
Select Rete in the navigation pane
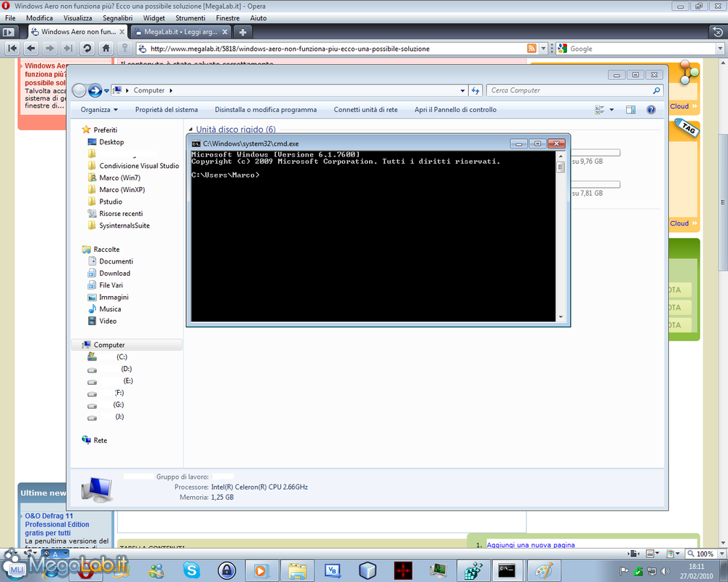(x=100, y=440)
